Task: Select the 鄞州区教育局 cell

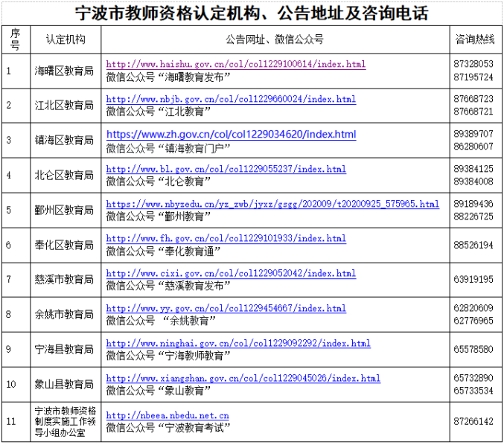Action: [x=64, y=211]
